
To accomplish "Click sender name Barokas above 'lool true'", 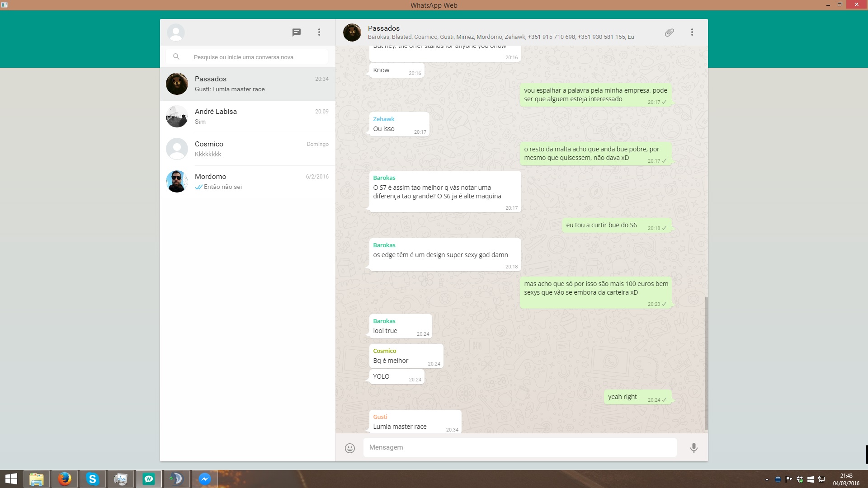I will (x=384, y=321).
